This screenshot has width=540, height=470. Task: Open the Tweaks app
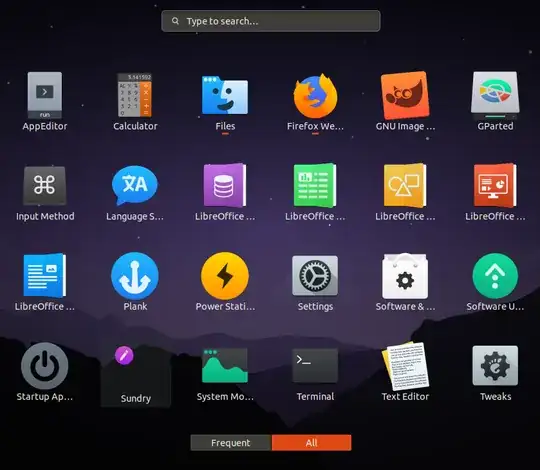click(x=495, y=366)
